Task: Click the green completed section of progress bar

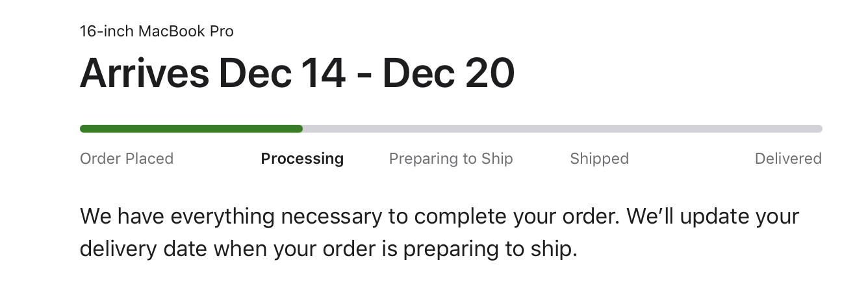Action: click(x=191, y=129)
